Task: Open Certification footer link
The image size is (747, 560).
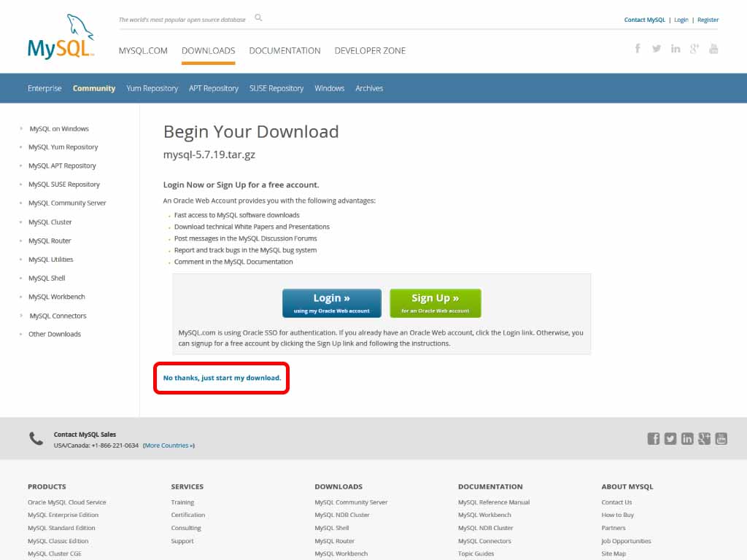Action: click(188, 515)
